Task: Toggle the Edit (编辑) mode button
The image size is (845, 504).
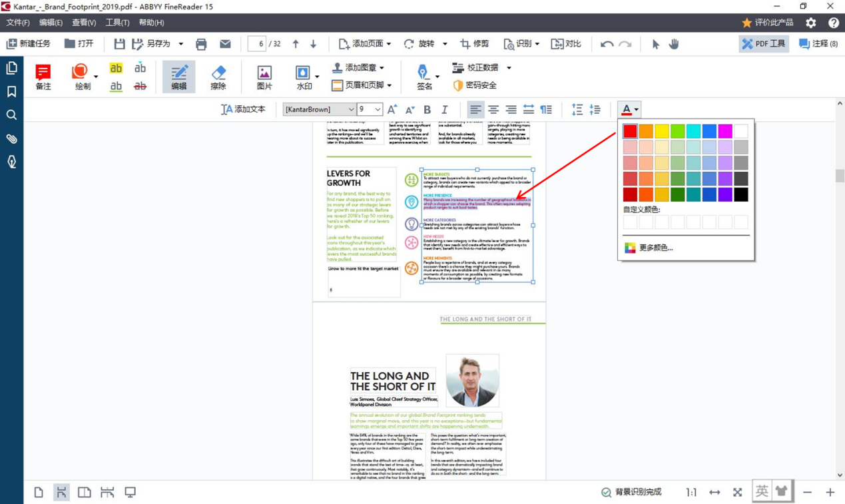Action: tap(178, 77)
